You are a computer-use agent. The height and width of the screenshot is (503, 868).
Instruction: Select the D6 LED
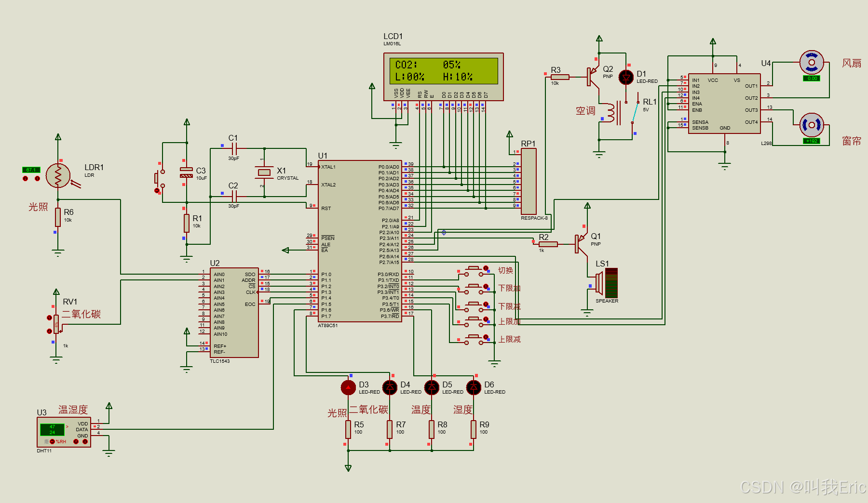coord(474,387)
